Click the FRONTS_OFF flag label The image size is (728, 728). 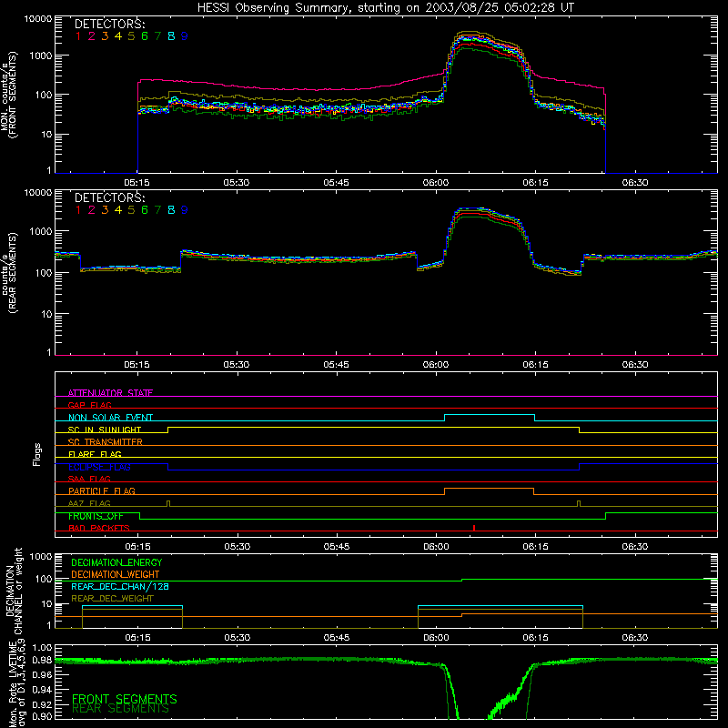(x=96, y=516)
